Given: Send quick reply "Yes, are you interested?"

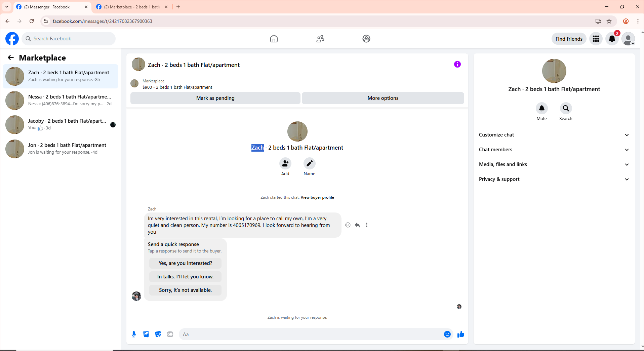Looking at the screenshot, I should 186,263.
